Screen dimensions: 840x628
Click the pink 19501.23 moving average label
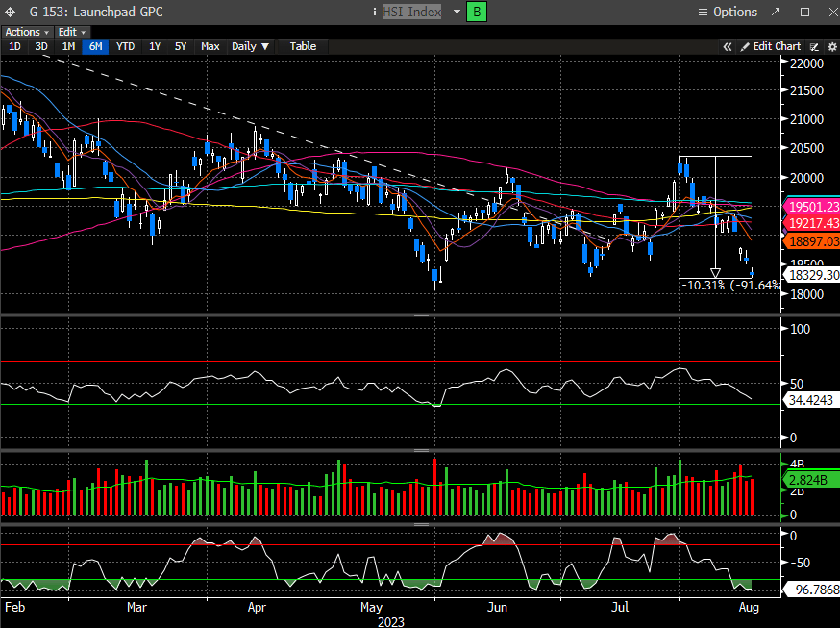tap(813, 207)
